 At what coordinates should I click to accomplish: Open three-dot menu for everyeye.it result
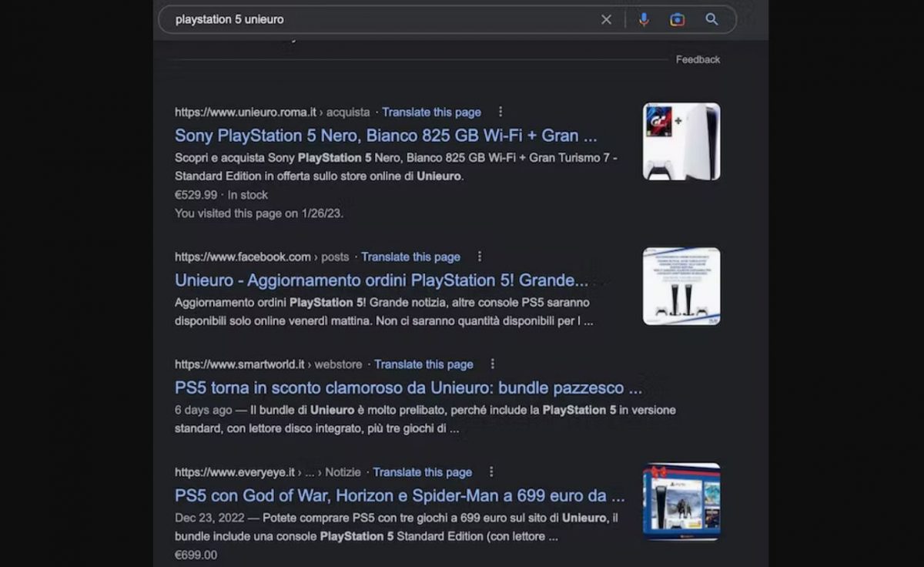point(491,472)
